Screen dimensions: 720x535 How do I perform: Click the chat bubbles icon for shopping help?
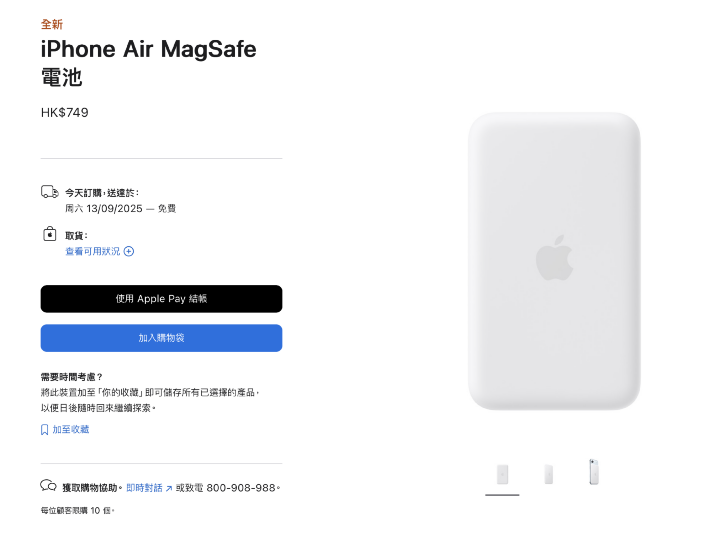click(x=48, y=485)
